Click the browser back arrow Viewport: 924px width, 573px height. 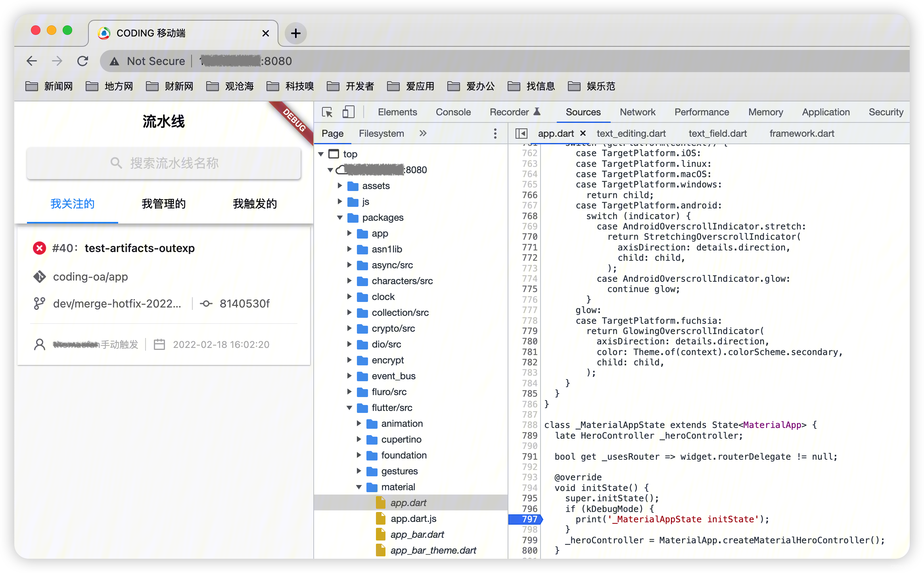(x=32, y=61)
